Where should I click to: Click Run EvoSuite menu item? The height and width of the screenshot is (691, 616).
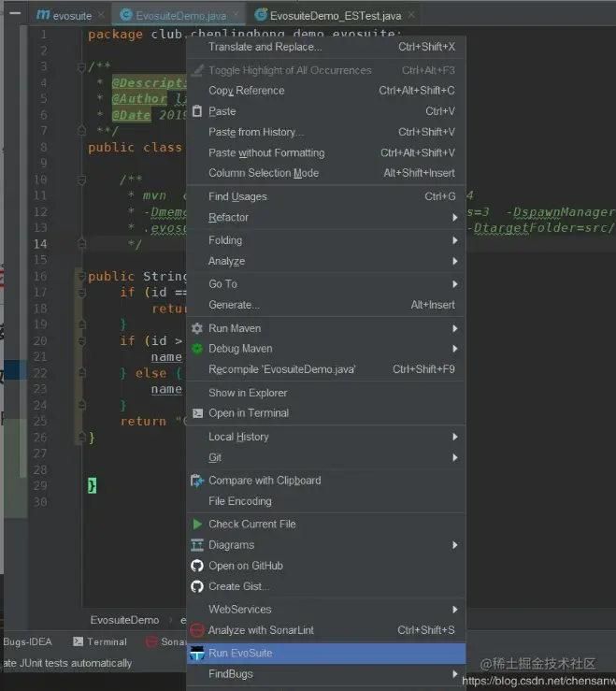(x=326, y=653)
